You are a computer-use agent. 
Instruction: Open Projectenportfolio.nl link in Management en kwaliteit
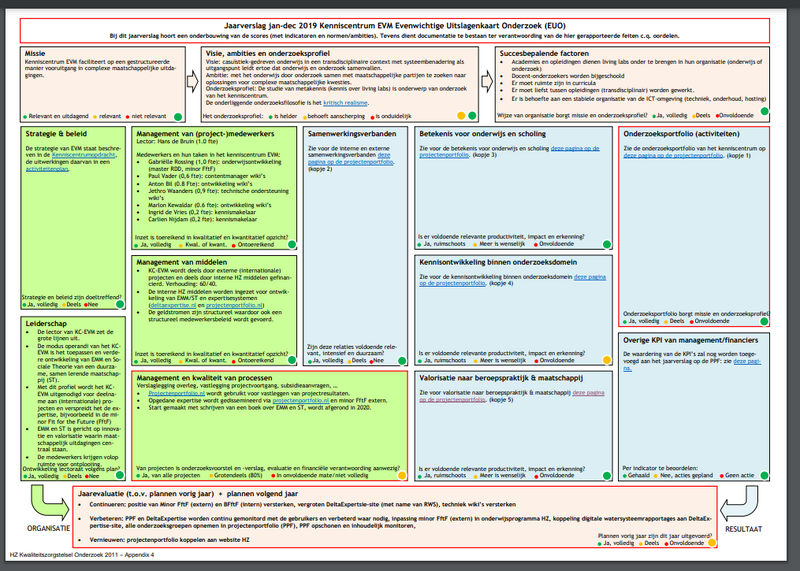[x=175, y=394]
